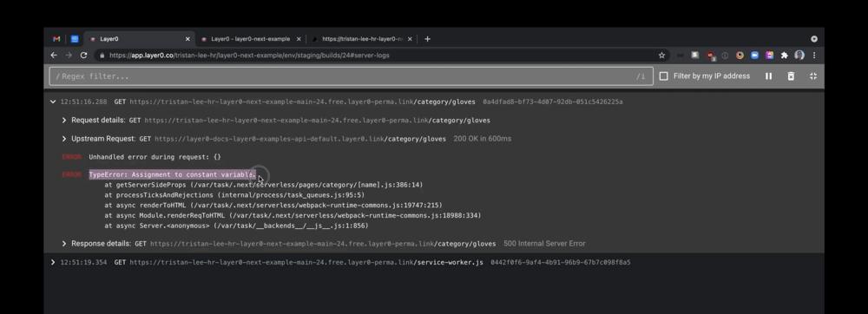This screenshot has height=314, width=868.
Task: Click the 12:51:19.354 timestamp
Action: coord(83,262)
